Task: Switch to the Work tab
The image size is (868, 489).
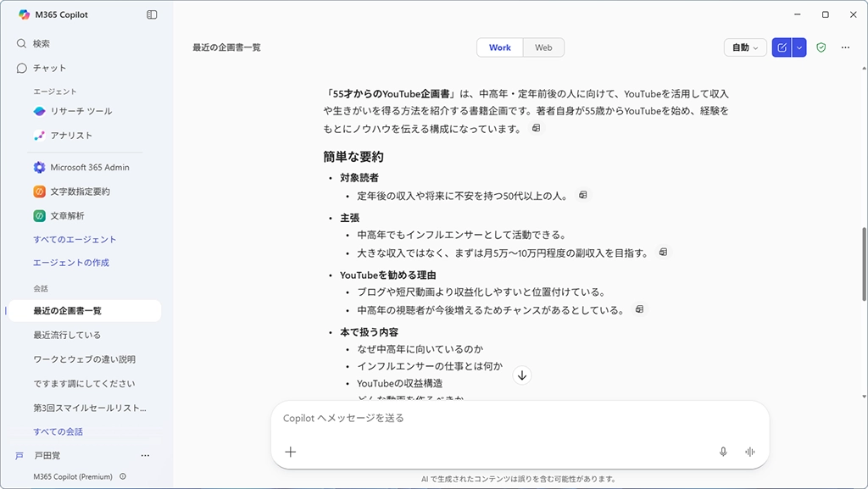Action: [x=500, y=47]
